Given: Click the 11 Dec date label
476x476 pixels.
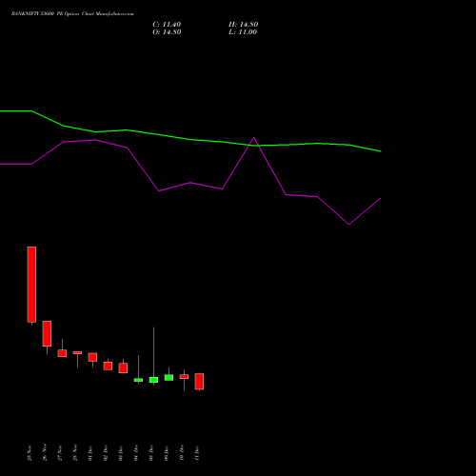Looking at the screenshot, I should 197,453.
